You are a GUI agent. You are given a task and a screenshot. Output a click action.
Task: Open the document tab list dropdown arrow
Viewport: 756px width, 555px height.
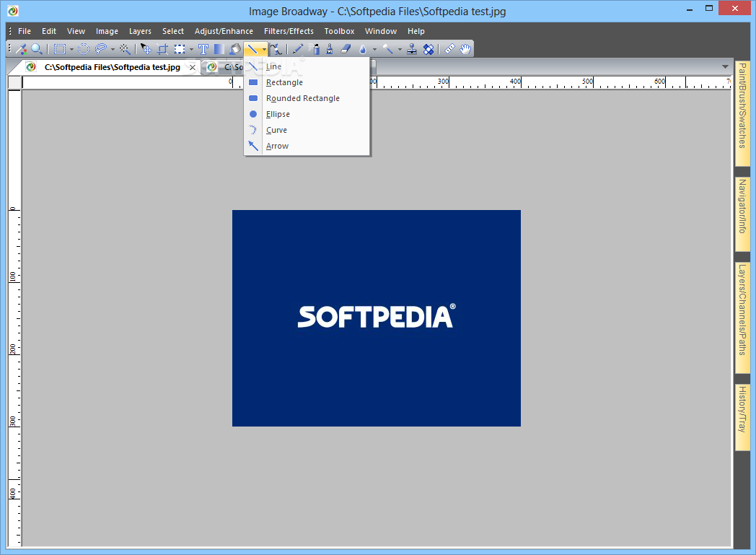tap(725, 66)
